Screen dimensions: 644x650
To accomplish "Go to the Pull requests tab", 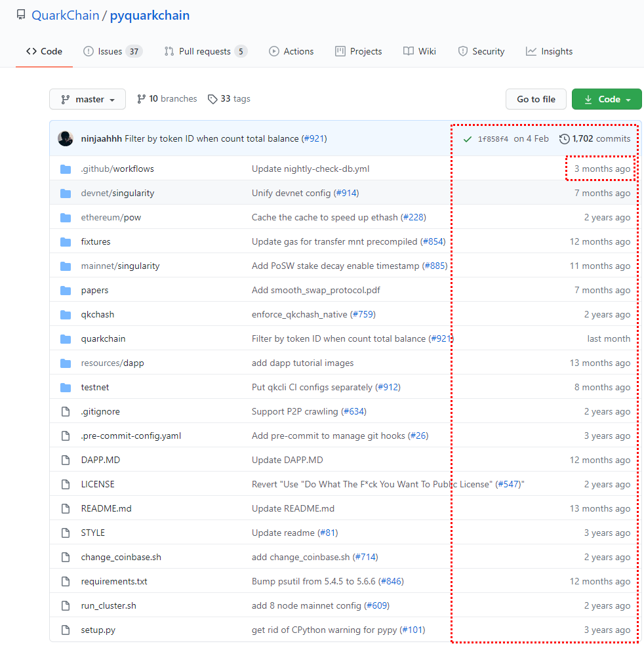I will [205, 51].
